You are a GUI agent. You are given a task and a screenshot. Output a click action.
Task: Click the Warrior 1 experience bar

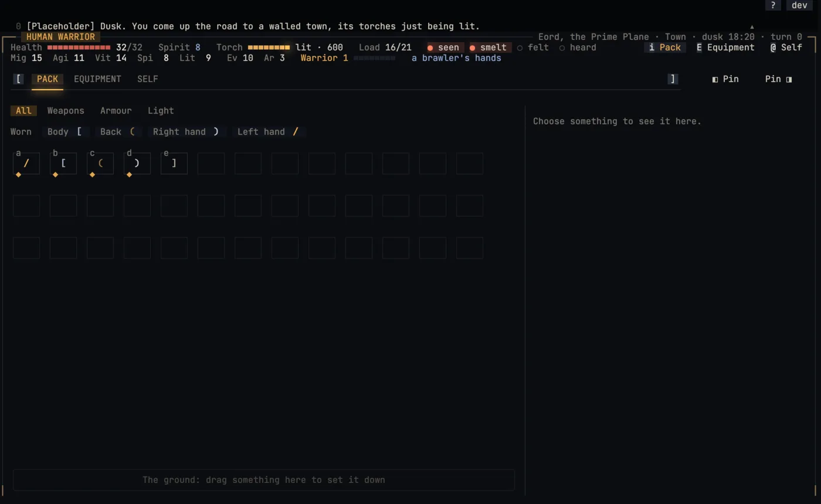point(374,58)
